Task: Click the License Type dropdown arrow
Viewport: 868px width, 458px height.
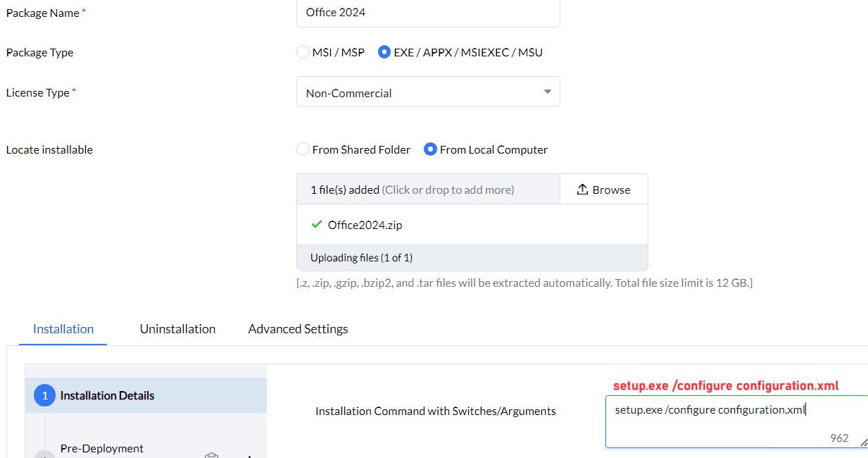Action: [548, 92]
